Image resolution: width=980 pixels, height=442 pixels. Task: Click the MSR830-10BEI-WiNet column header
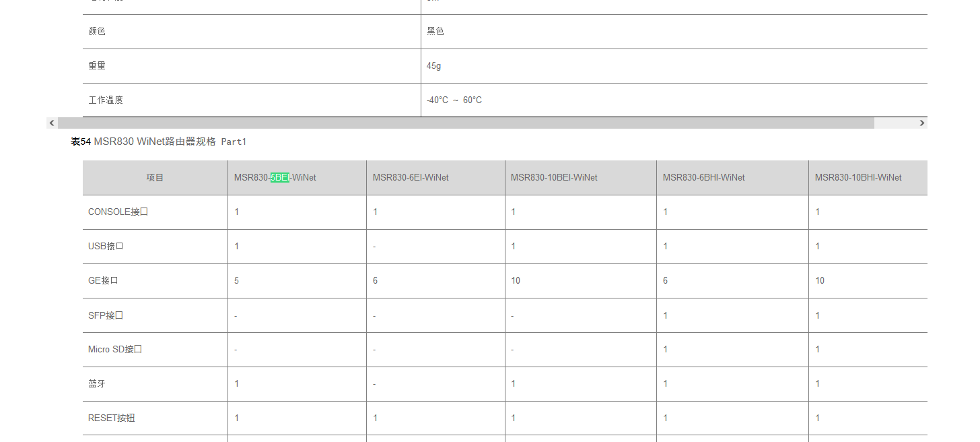(554, 178)
